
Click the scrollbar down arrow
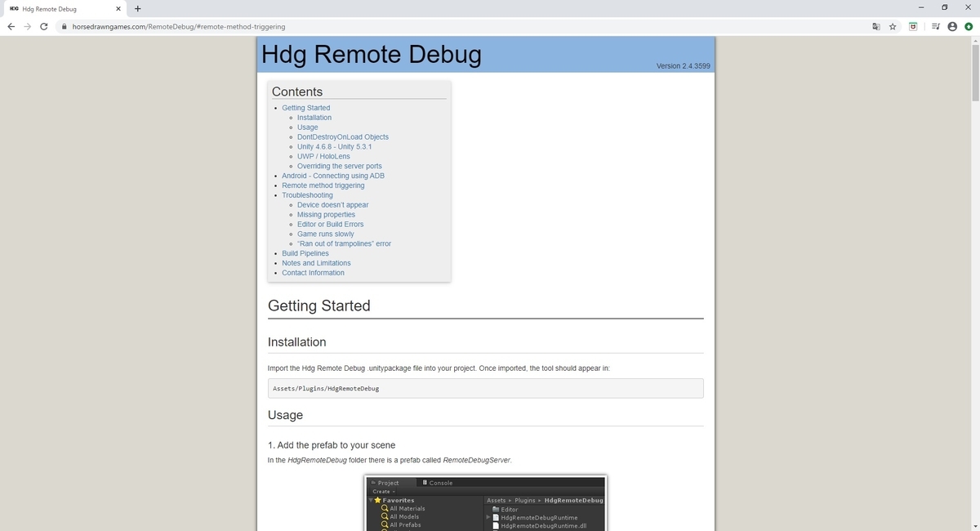point(974,526)
